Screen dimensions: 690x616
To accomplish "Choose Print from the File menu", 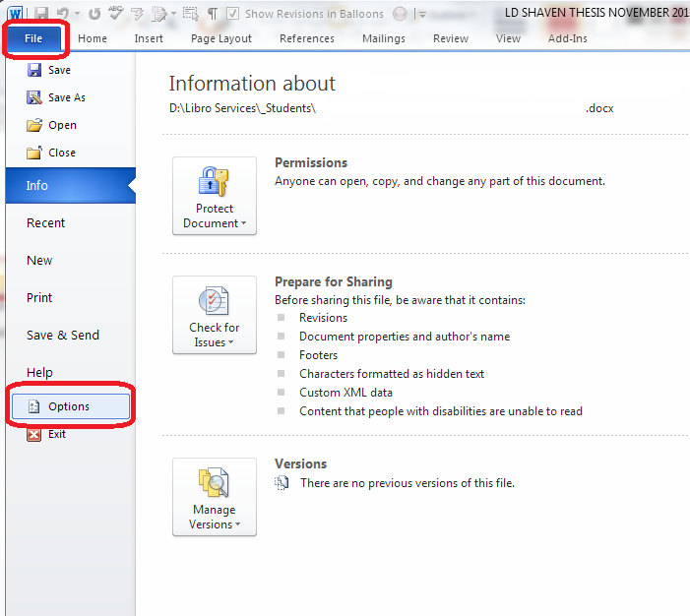I will click(40, 298).
